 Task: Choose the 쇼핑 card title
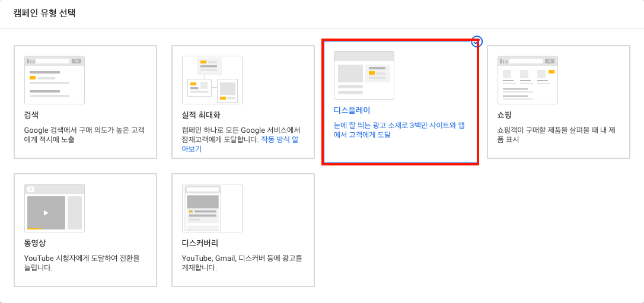coord(505,115)
